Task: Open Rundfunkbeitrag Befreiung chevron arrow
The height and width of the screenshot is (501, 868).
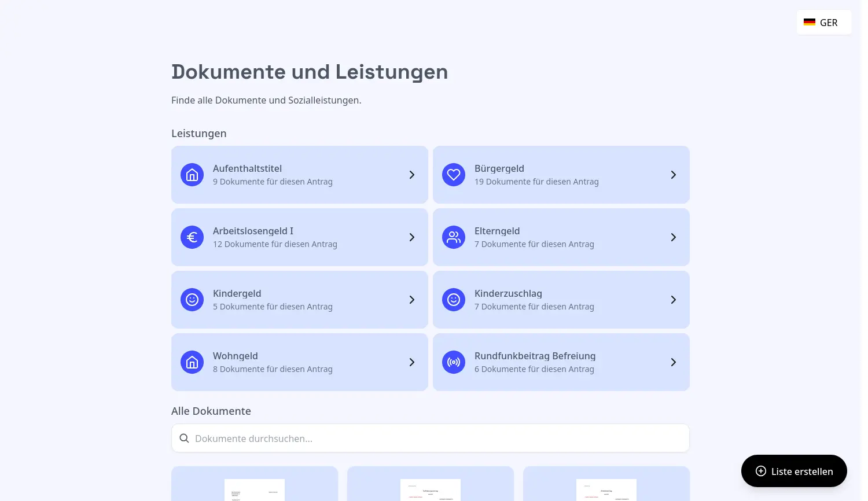Action: pos(674,362)
